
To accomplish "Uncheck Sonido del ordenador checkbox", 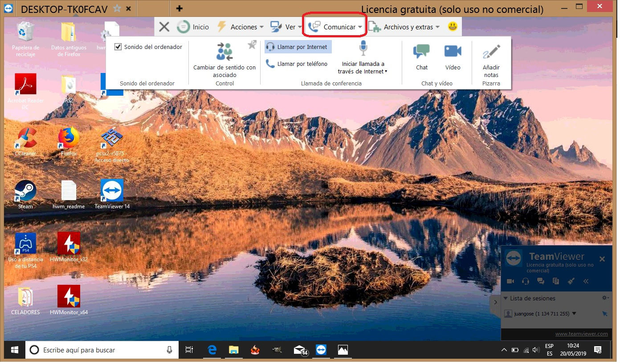I will click(x=118, y=47).
